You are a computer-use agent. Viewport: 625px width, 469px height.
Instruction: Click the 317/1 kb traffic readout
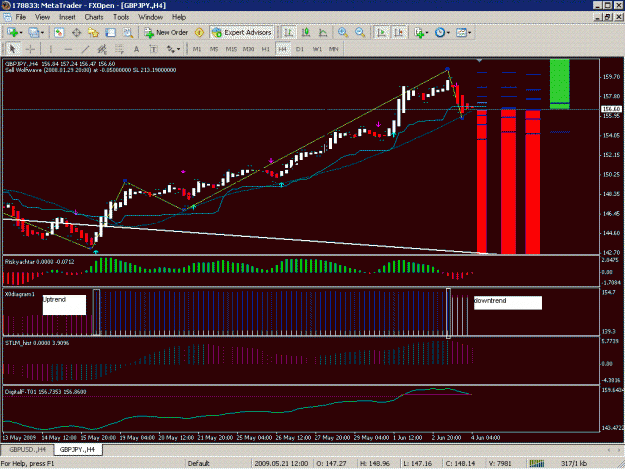click(x=574, y=463)
